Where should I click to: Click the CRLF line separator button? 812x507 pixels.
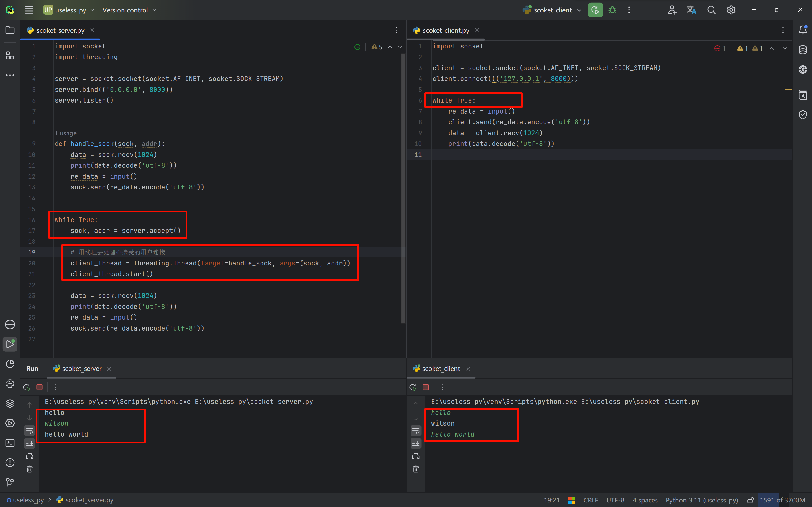pos(590,500)
